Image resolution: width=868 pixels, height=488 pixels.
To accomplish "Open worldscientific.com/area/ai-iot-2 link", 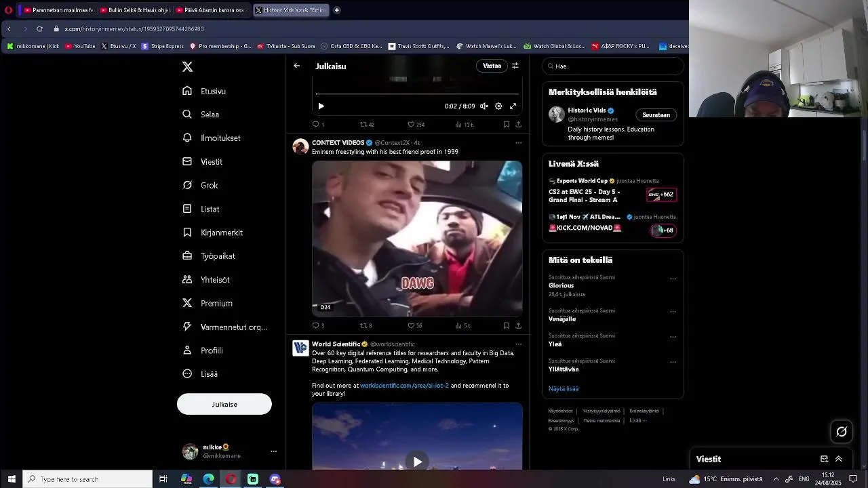I will [x=404, y=386].
